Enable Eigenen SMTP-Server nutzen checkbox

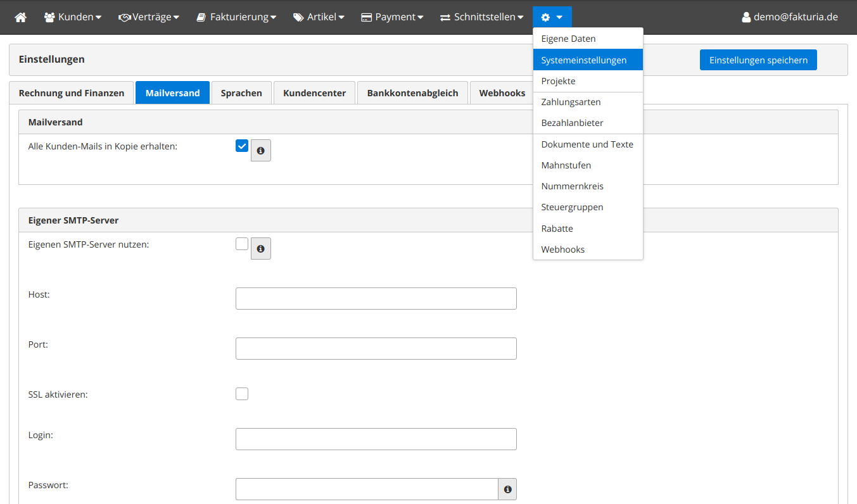click(x=242, y=244)
